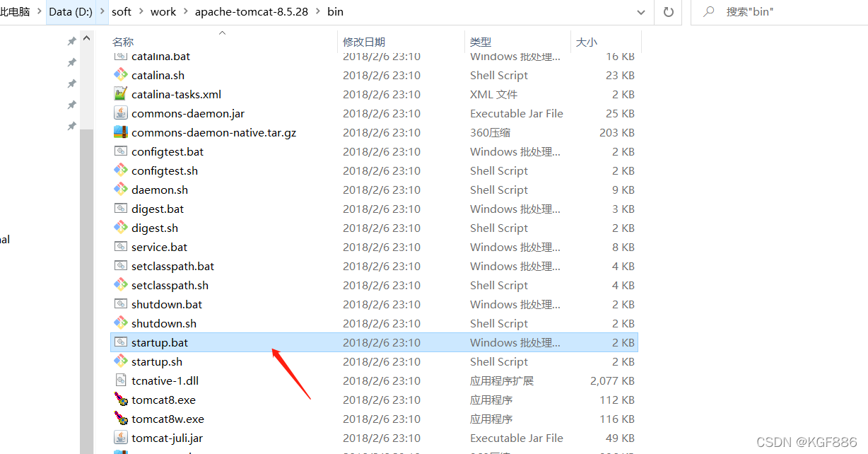Click the refresh button beside address bar

pos(668,12)
